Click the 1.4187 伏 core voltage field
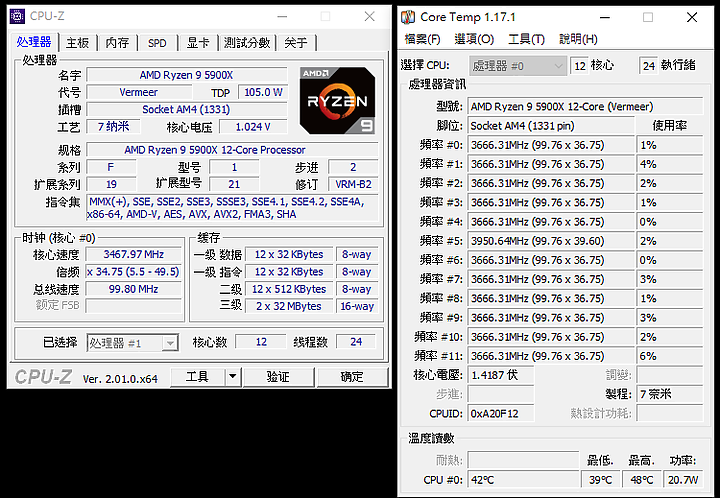The image size is (720, 498). (501, 375)
